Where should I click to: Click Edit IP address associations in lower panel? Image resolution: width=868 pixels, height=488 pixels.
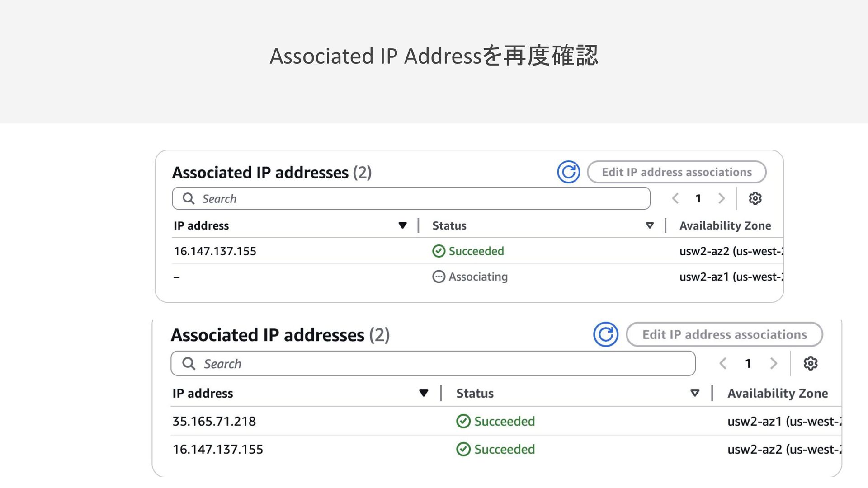tap(724, 334)
